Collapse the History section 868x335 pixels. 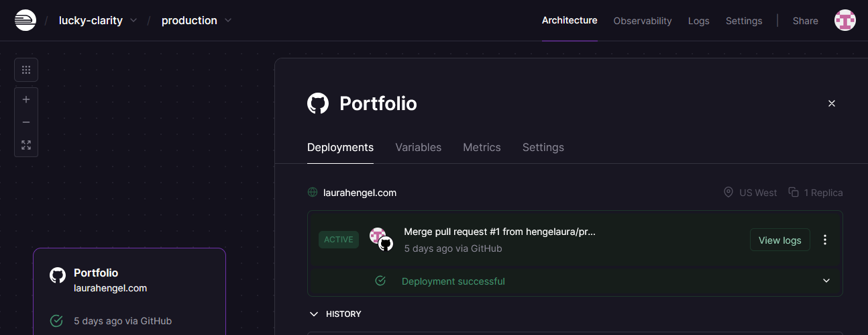pos(313,314)
